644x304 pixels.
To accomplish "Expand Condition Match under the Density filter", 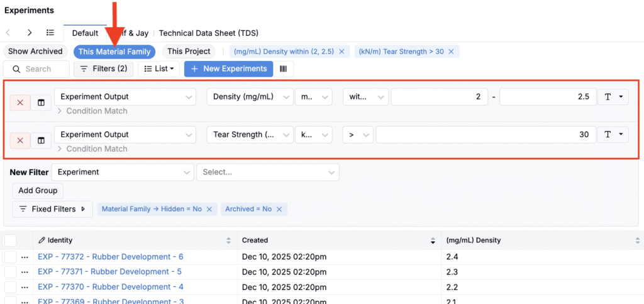I will [x=93, y=111].
